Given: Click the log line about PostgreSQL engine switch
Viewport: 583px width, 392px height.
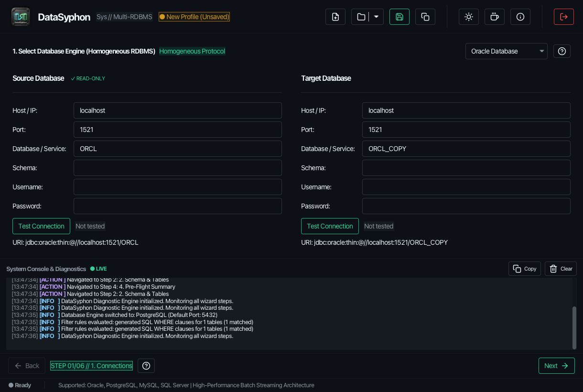Looking at the screenshot, I should (115, 315).
